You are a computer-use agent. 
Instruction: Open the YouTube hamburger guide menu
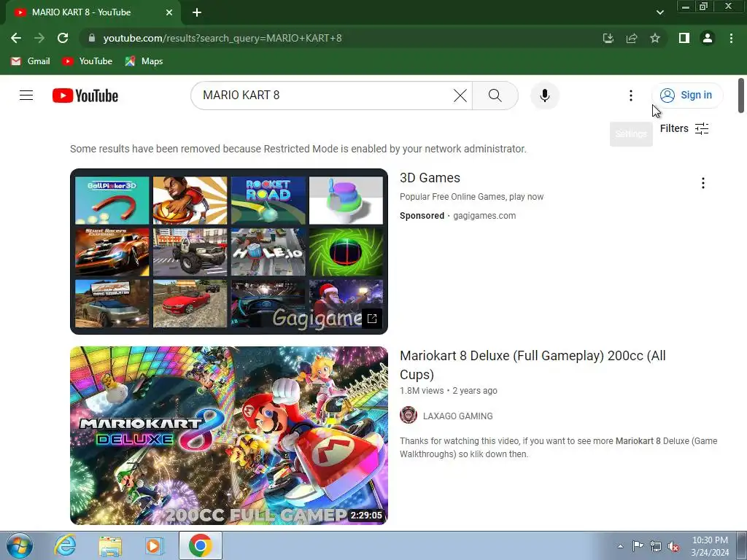[26, 96]
